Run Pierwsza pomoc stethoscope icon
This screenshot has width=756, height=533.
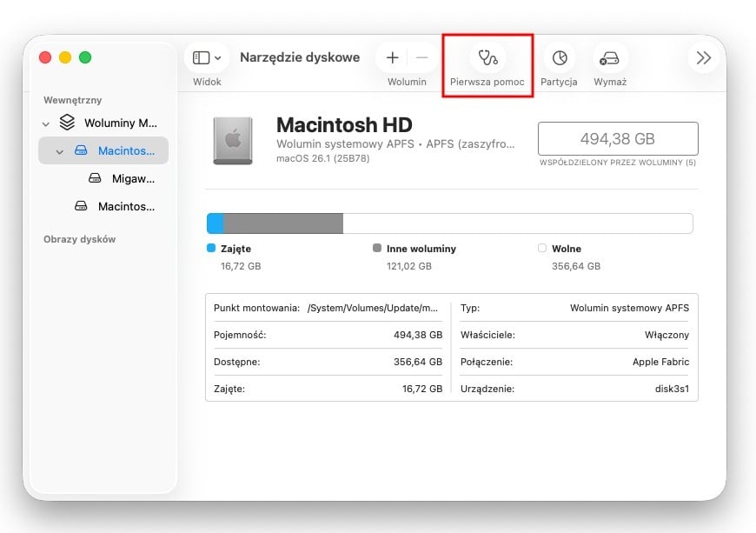pos(487,58)
